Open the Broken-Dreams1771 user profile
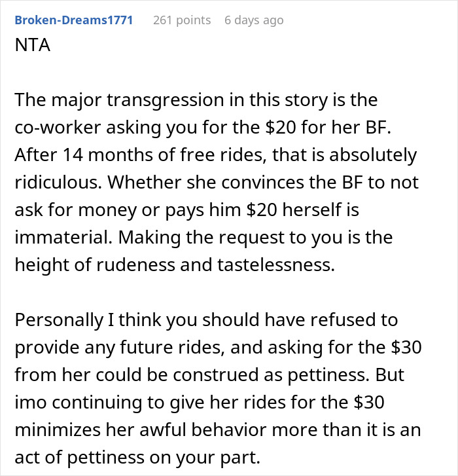Viewport: 458px width, 476px height. 73,20
